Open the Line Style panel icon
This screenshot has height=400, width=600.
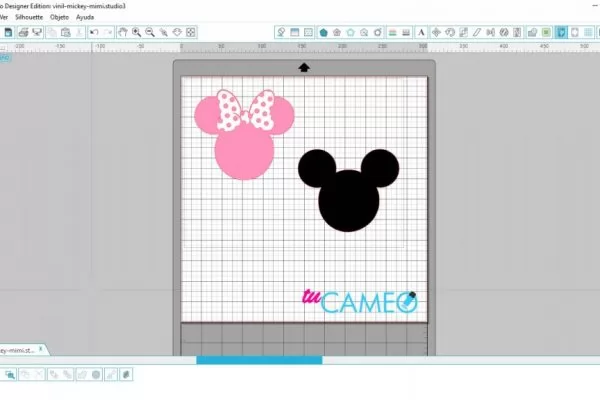[x=406, y=33]
